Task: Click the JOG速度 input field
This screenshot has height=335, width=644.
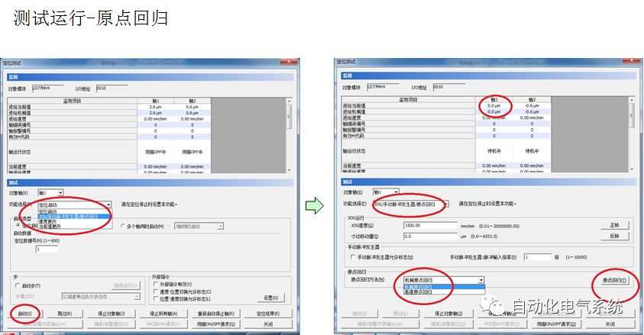Action: click(429, 225)
